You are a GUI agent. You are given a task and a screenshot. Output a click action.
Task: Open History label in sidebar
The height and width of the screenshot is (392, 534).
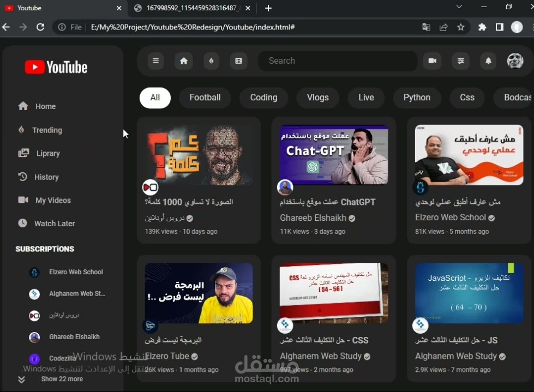tap(47, 177)
